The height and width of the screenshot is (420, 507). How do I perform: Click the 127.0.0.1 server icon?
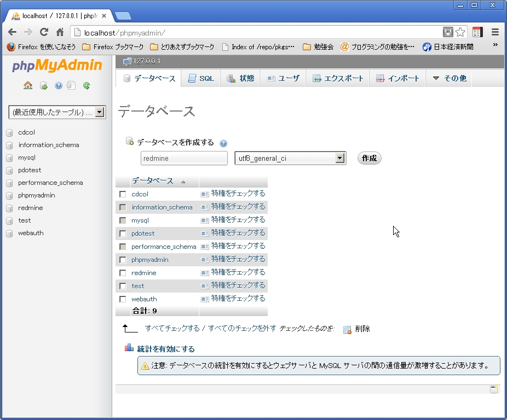coord(127,61)
